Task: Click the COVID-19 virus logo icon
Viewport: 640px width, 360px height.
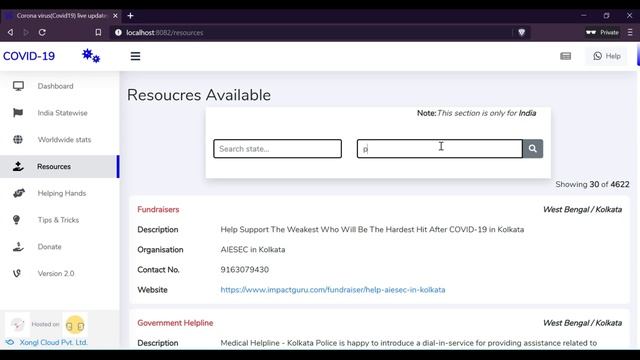Action: point(91,56)
